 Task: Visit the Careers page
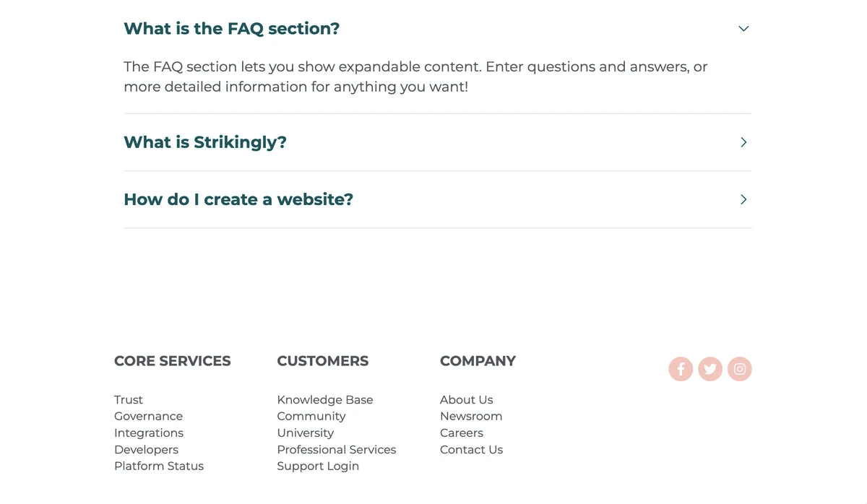click(x=461, y=433)
